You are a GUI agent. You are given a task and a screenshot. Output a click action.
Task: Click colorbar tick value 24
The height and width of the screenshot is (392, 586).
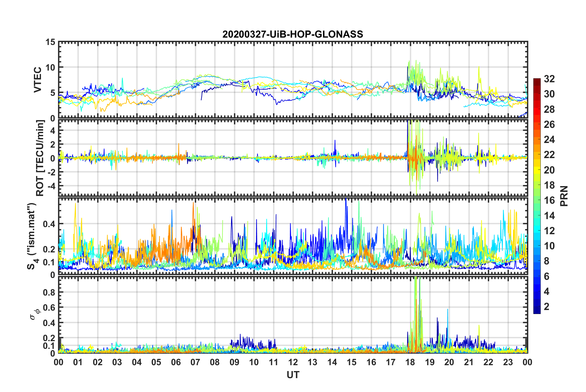point(549,140)
